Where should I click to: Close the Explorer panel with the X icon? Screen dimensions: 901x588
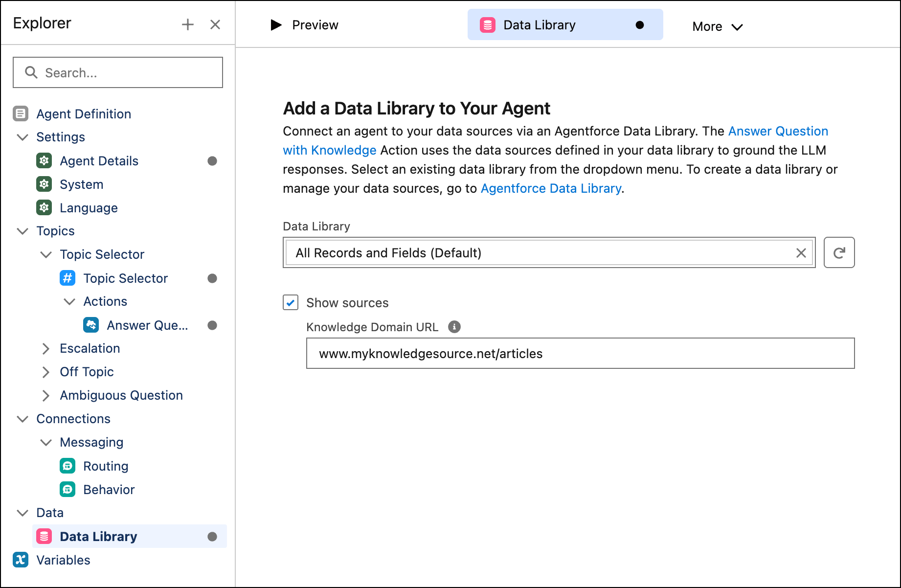(x=215, y=24)
